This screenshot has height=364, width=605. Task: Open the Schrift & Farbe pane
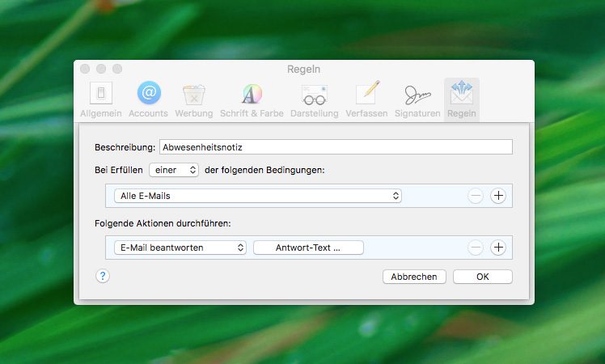tap(252, 99)
